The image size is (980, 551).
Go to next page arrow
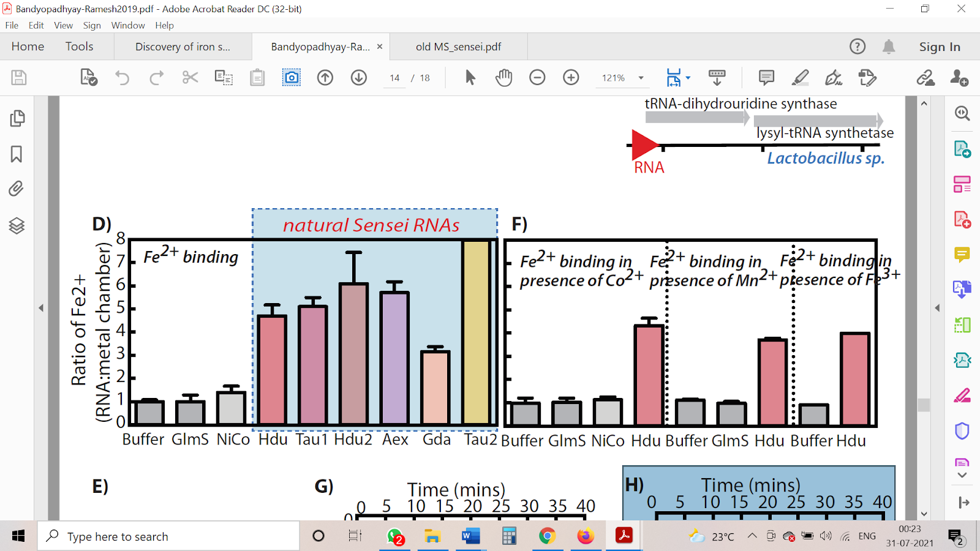[359, 78]
